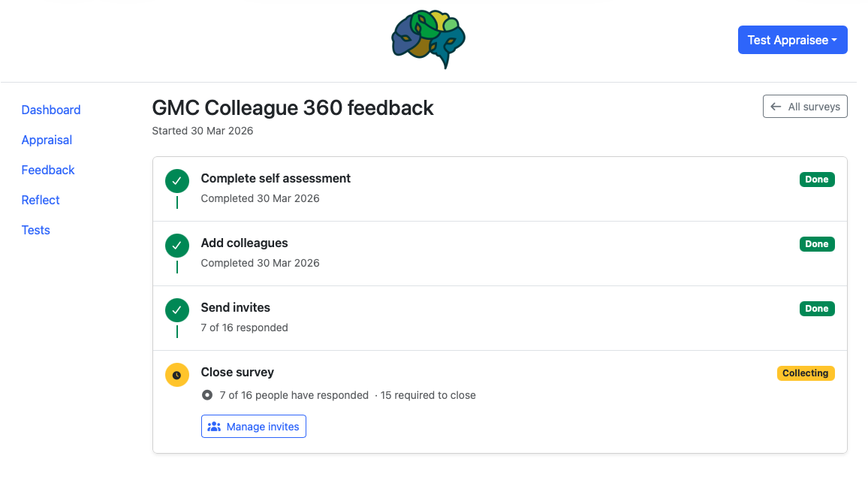Click the brain logo at top center
Screen dimensions: 868x483
point(427,39)
